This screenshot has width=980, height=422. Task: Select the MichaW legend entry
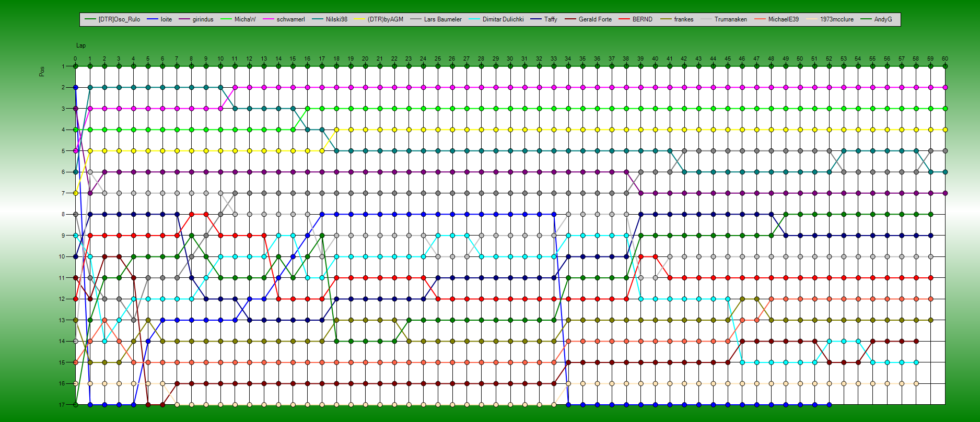238,19
